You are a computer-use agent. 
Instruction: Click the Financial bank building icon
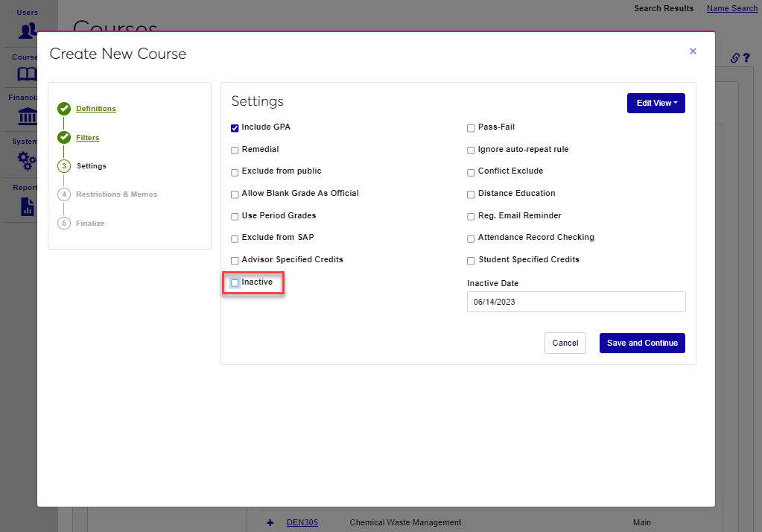[x=28, y=117]
